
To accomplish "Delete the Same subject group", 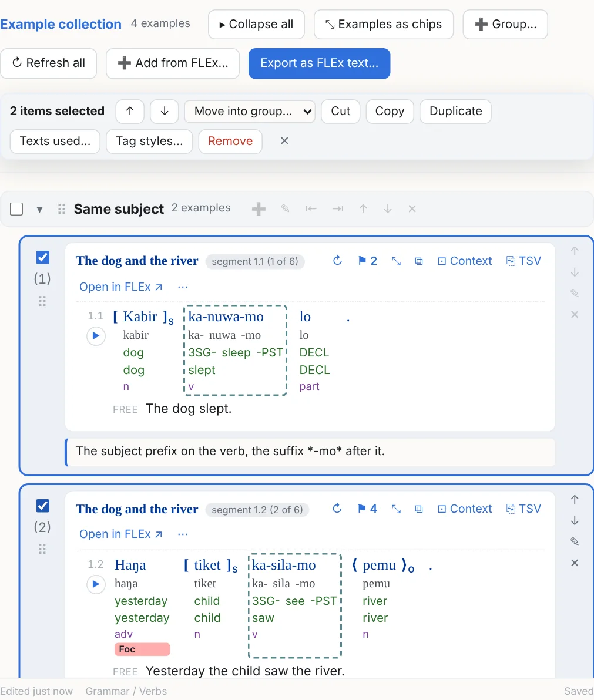I will pos(412,208).
